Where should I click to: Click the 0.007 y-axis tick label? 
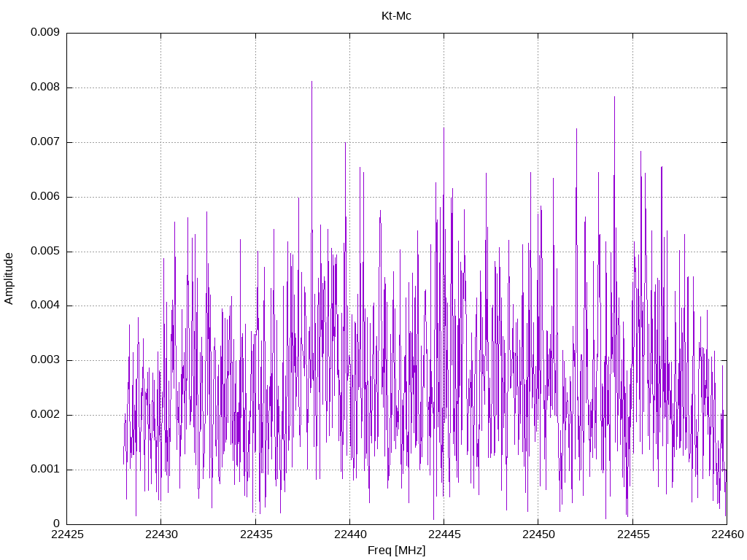coord(45,142)
